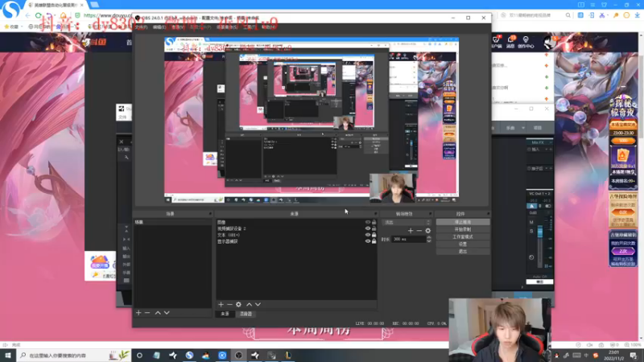Increase transition duration with up arrow
This screenshot has width=644, height=362.
point(429,237)
